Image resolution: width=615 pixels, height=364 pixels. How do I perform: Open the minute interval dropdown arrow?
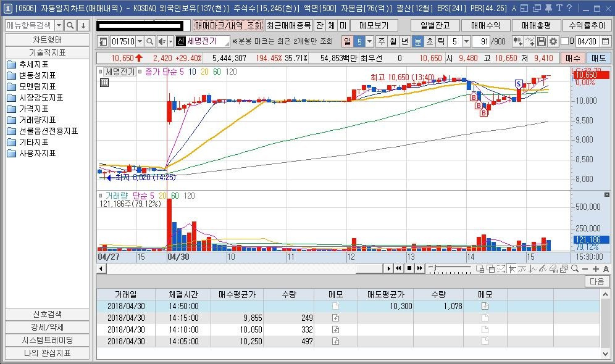click(x=466, y=41)
